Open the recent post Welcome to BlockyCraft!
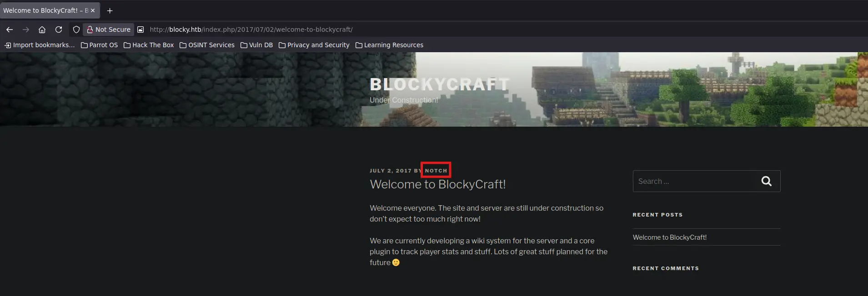This screenshot has width=868, height=296. coord(670,237)
